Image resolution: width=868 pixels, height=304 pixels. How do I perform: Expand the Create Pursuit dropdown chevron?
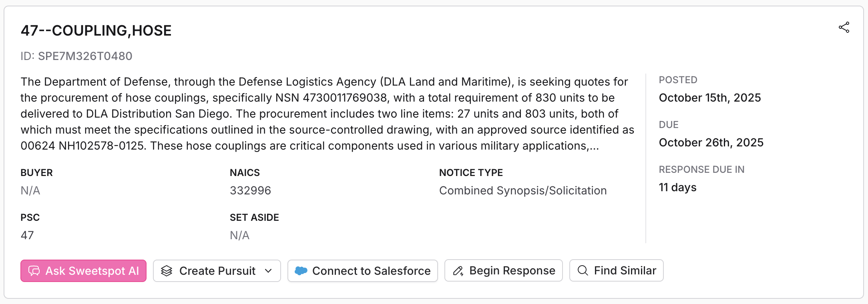(x=269, y=271)
